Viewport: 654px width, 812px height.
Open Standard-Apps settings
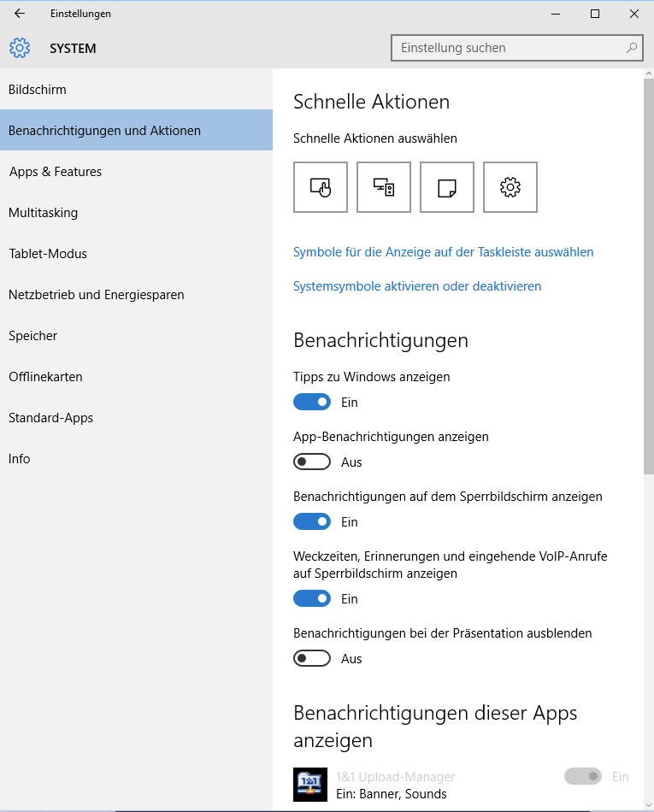136,417
